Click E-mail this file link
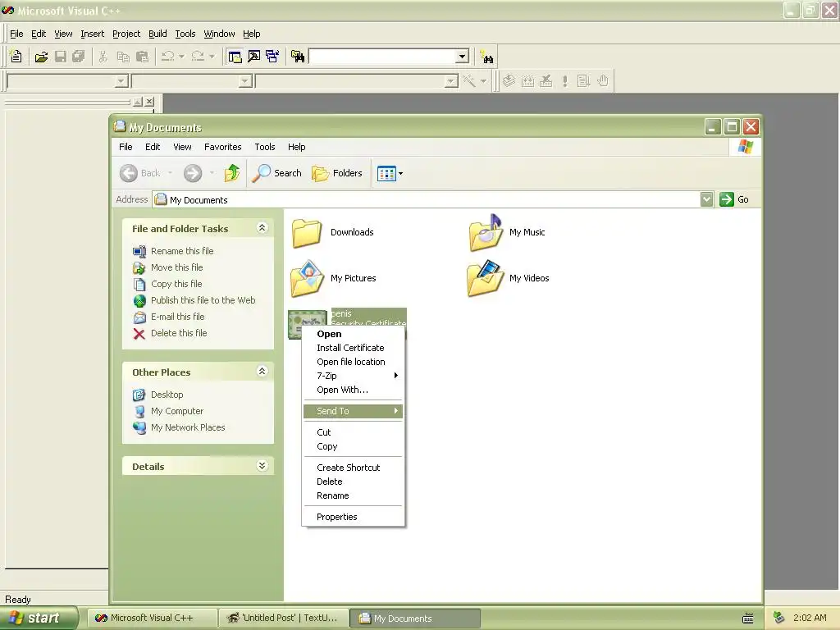The image size is (840, 630). (x=177, y=317)
